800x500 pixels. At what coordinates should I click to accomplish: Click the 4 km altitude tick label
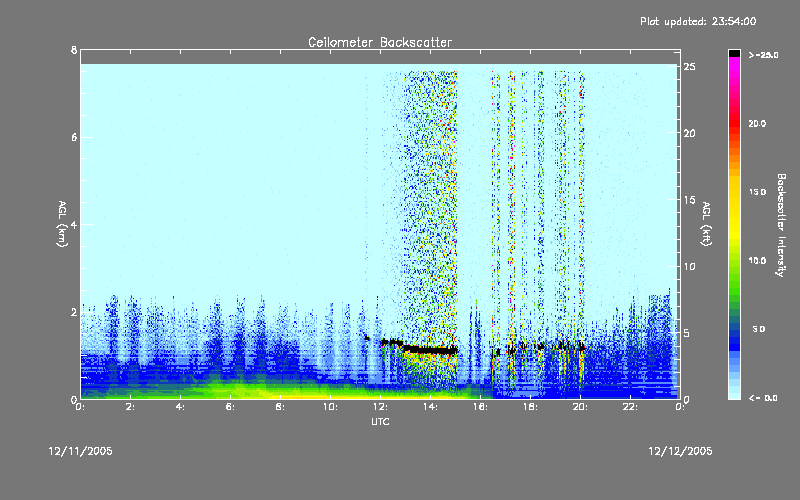coord(74,224)
